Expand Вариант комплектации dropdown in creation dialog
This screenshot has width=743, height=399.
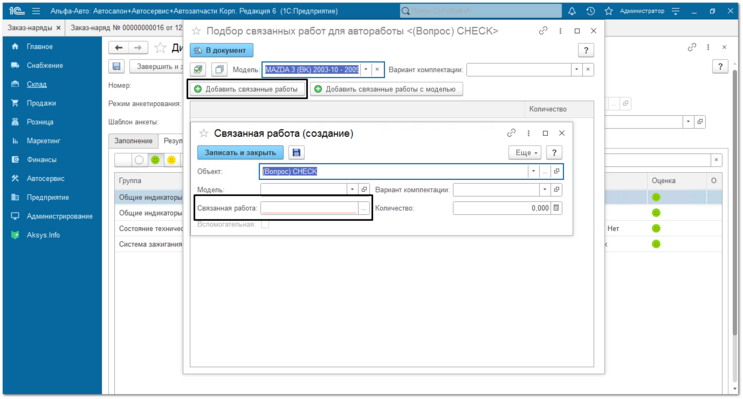(544, 190)
